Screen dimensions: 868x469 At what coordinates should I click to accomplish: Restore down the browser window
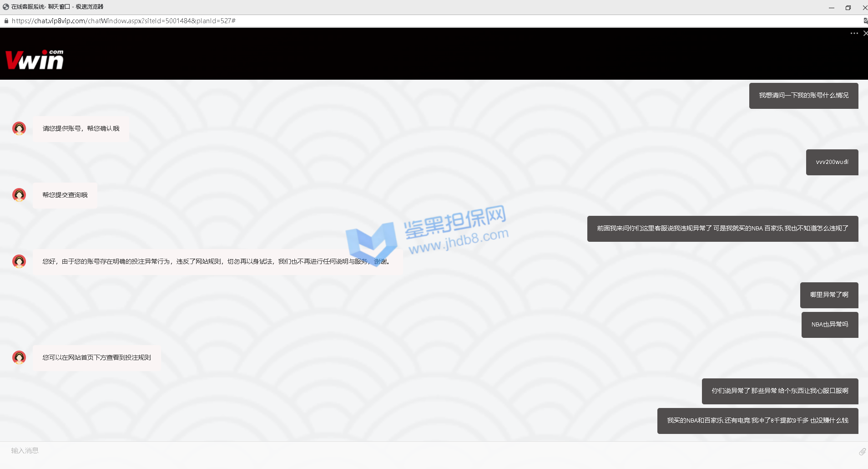(x=848, y=7)
